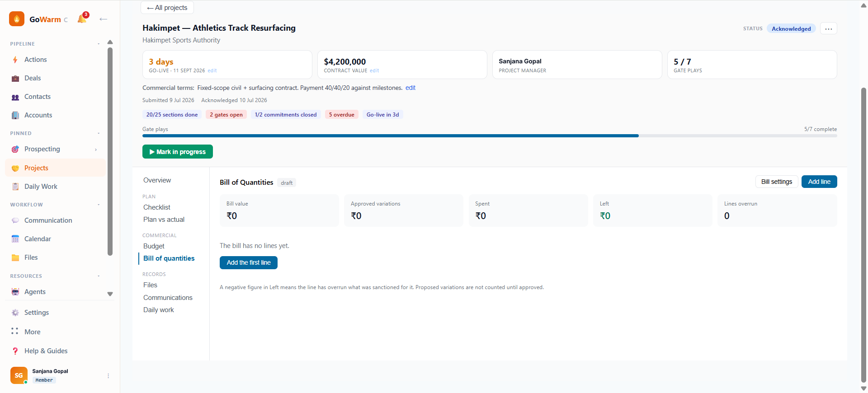Click Mark in progress button
This screenshot has width=868, height=393.
(178, 152)
